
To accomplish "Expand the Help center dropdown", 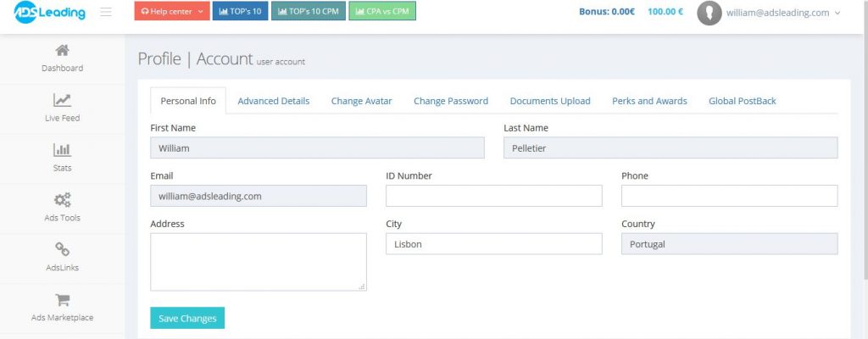I will 172,11.
